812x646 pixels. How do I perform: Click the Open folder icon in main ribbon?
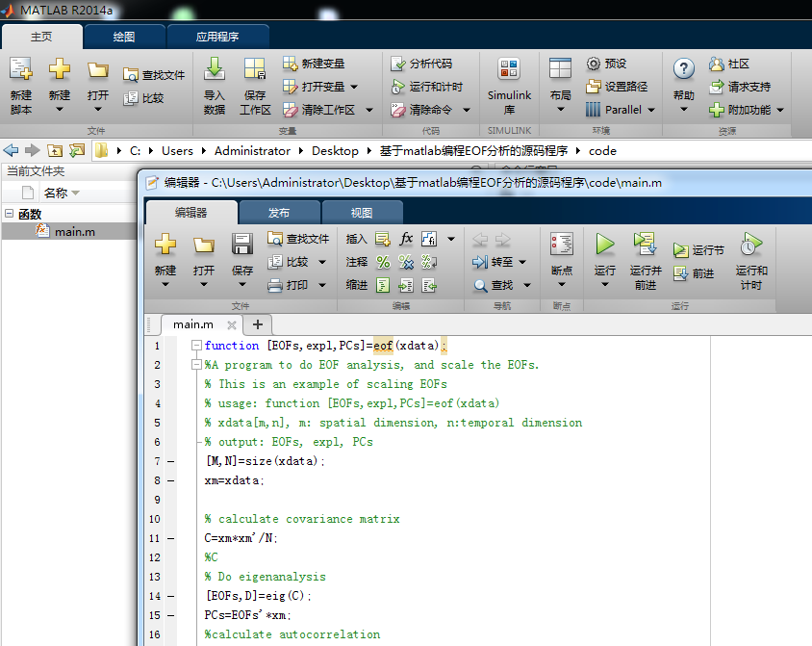pos(98,69)
